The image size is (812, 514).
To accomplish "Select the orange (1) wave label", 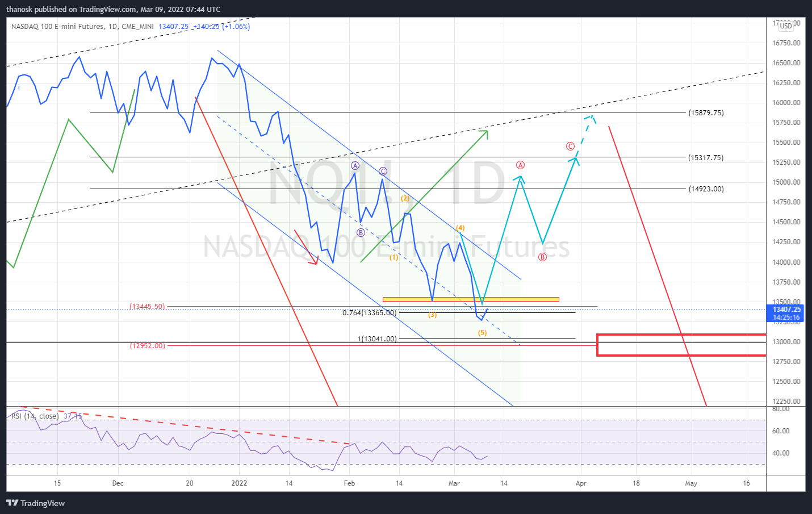I will pyautogui.click(x=394, y=257).
